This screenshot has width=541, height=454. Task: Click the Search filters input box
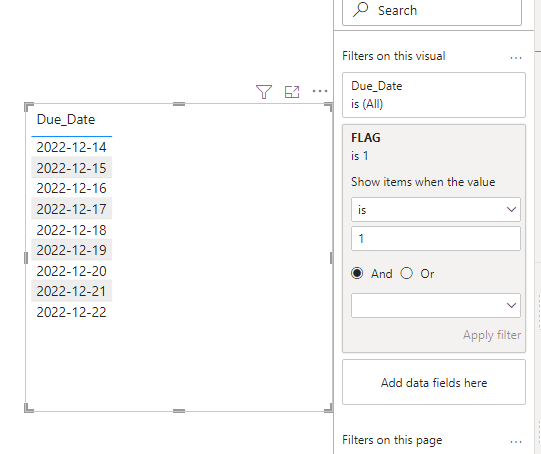pyautogui.click(x=432, y=11)
